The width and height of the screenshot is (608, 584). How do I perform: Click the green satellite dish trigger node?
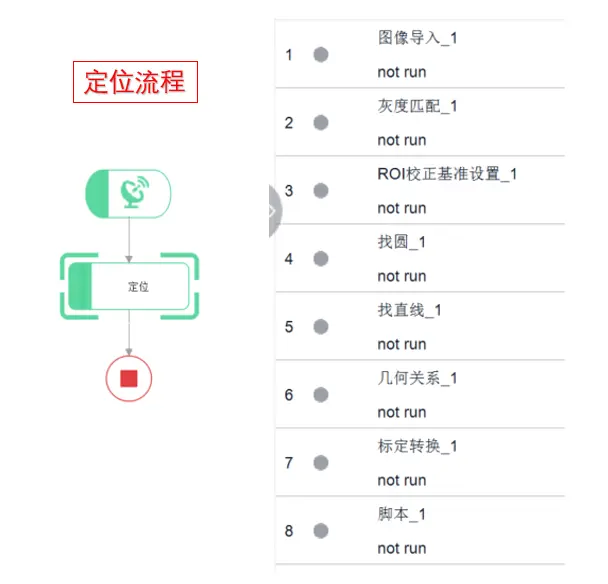(128, 194)
